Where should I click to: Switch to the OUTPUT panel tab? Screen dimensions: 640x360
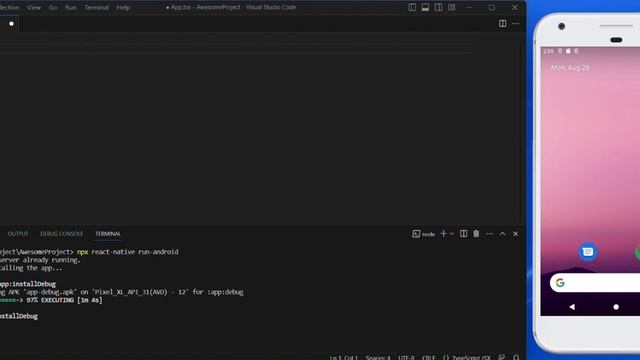(18, 234)
